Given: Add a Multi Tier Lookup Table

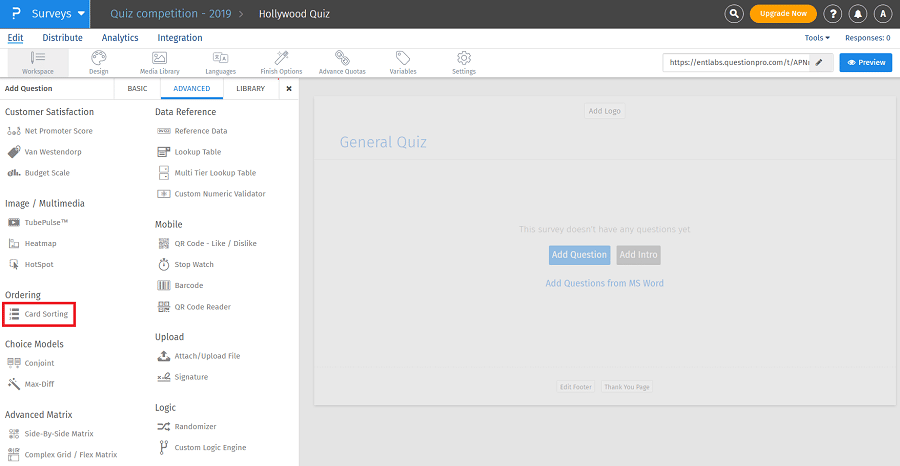Looking at the screenshot, I should tap(207, 173).
